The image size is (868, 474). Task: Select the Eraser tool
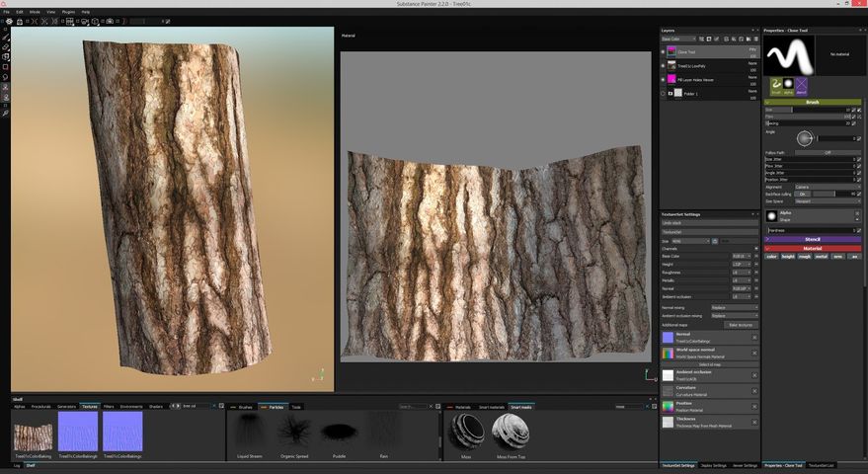click(5, 46)
